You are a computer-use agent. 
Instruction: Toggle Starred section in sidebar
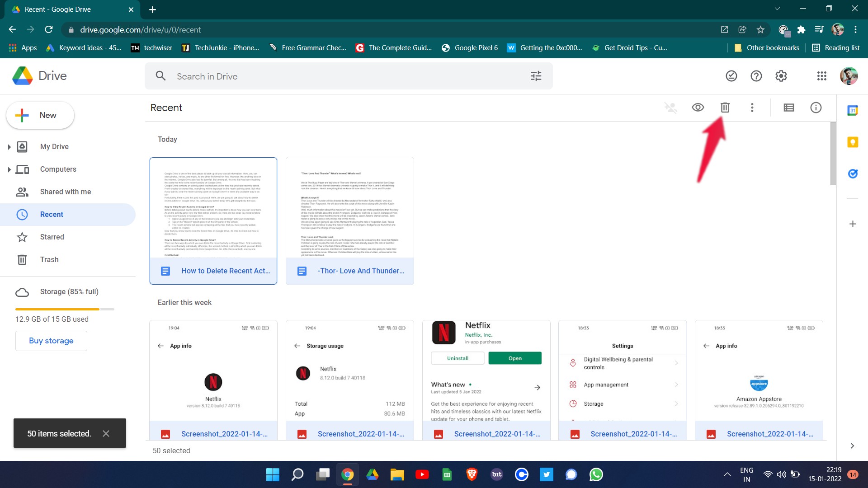[x=52, y=237]
